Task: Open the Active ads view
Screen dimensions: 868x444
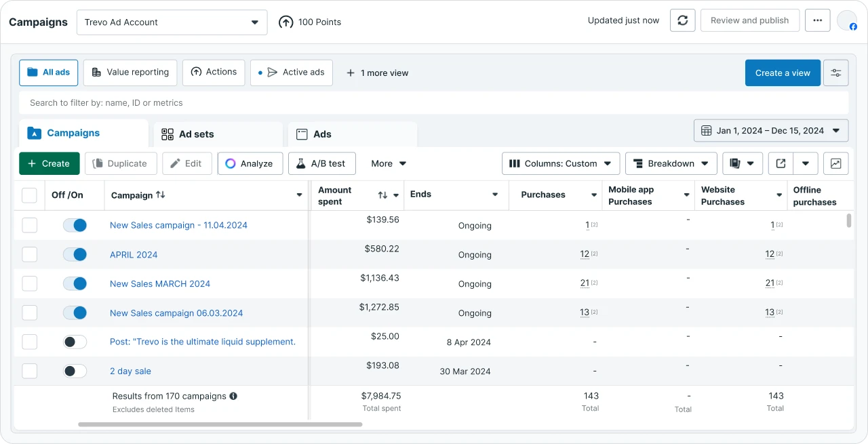Action: [292, 73]
